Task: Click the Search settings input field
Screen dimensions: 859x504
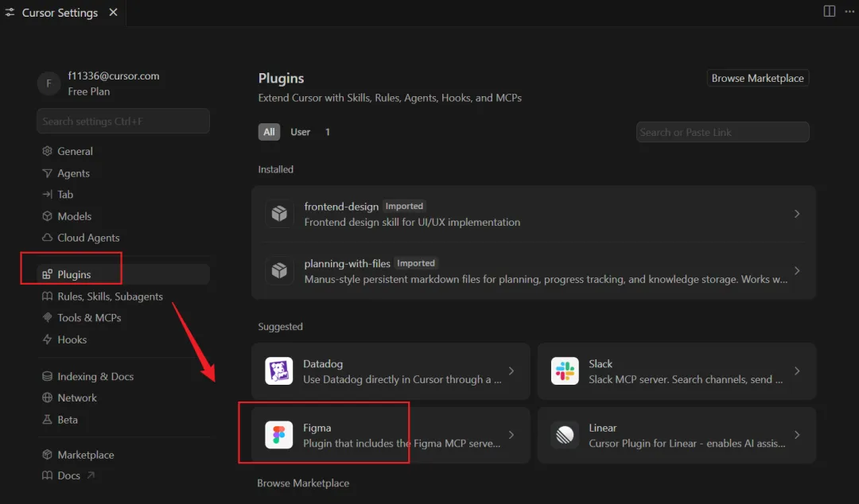Action: pyautogui.click(x=123, y=121)
